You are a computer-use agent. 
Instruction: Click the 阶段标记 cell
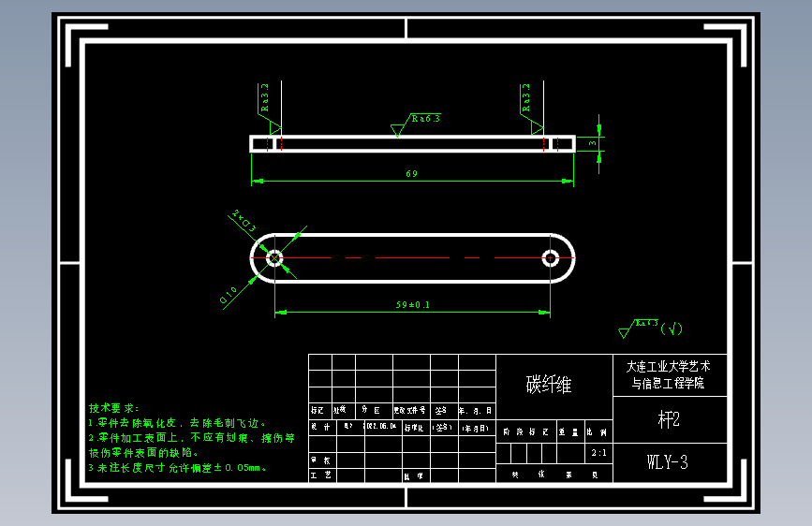(525, 431)
